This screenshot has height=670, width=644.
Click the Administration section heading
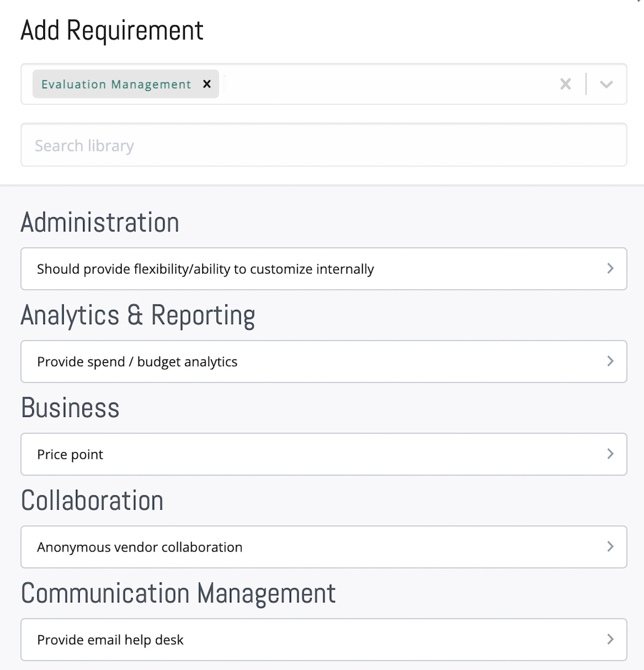pyautogui.click(x=100, y=223)
